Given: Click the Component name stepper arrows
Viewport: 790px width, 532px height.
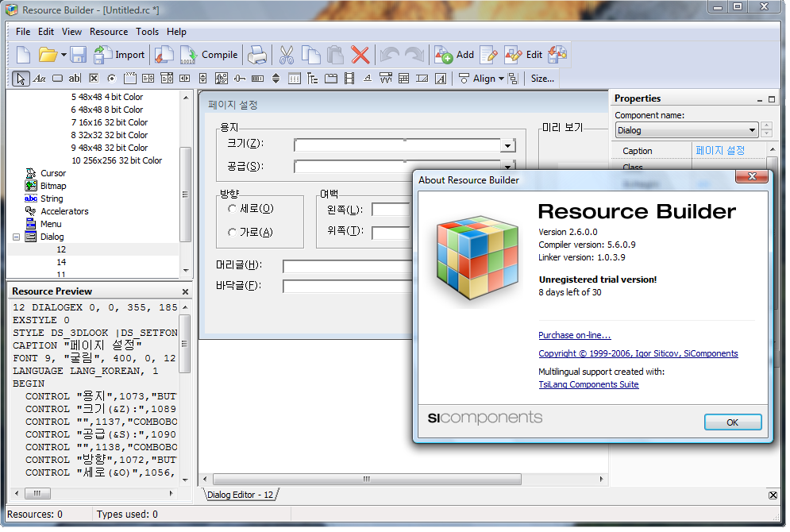Looking at the screenshot, I should 766,130.
